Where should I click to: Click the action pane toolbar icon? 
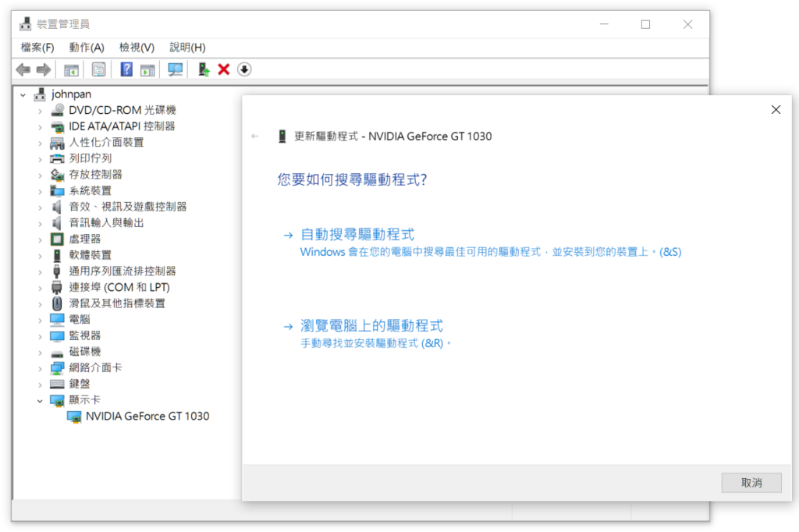coord(147,69)
